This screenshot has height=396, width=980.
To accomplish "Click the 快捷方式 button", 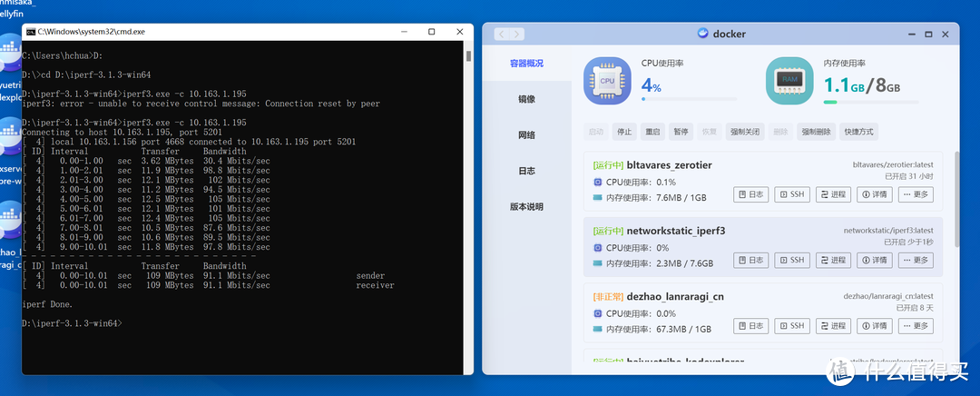I will [x=859, y=132].
